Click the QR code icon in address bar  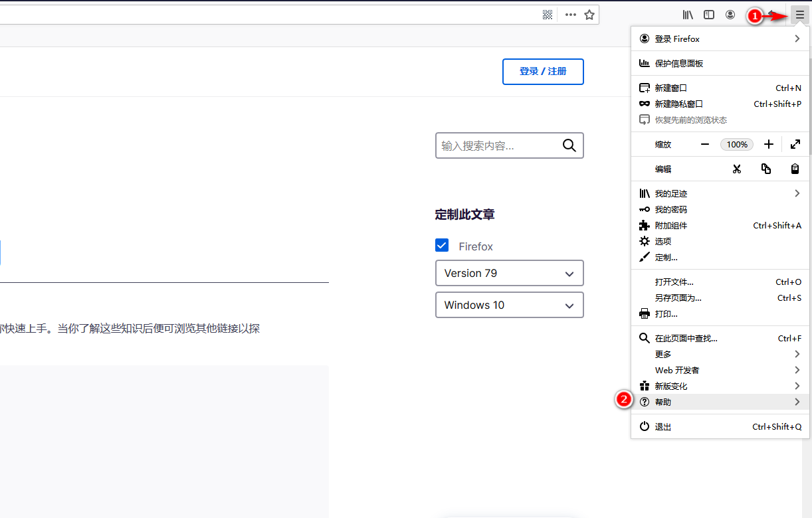(x=548, y=15)
